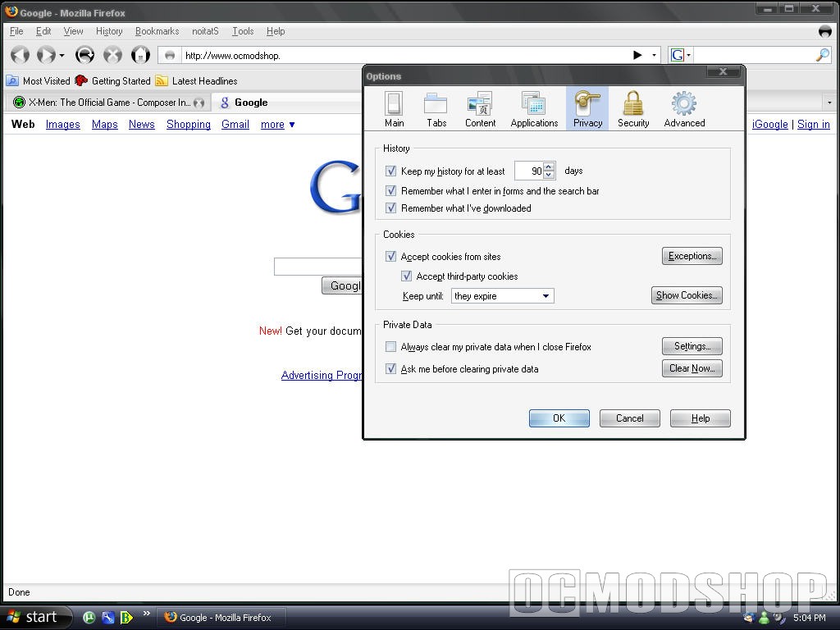Open the Edit menu
Image resolution: width=840 pixels, height=630 pixels.
point(43,31)
